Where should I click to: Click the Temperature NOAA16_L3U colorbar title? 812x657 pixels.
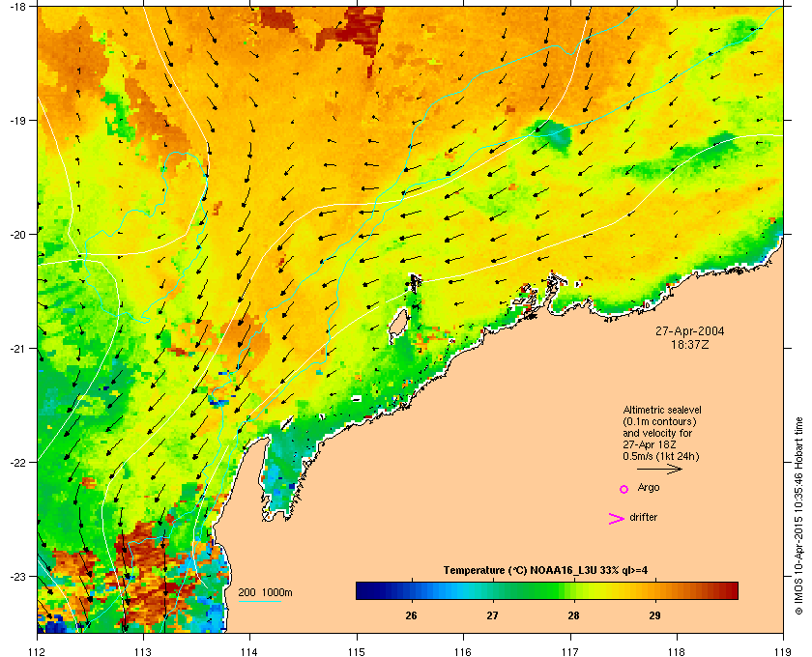click(x=545, y=571)
